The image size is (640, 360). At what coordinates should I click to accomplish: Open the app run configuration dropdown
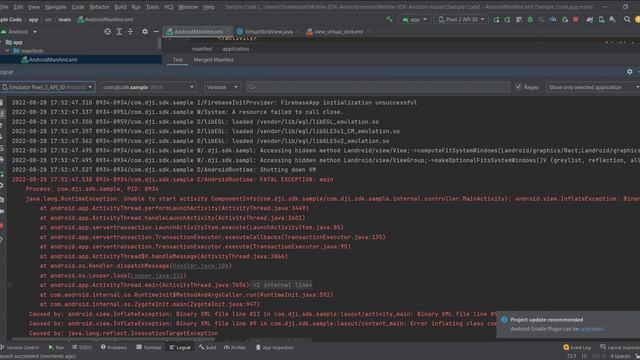click(x=415, y=19)
